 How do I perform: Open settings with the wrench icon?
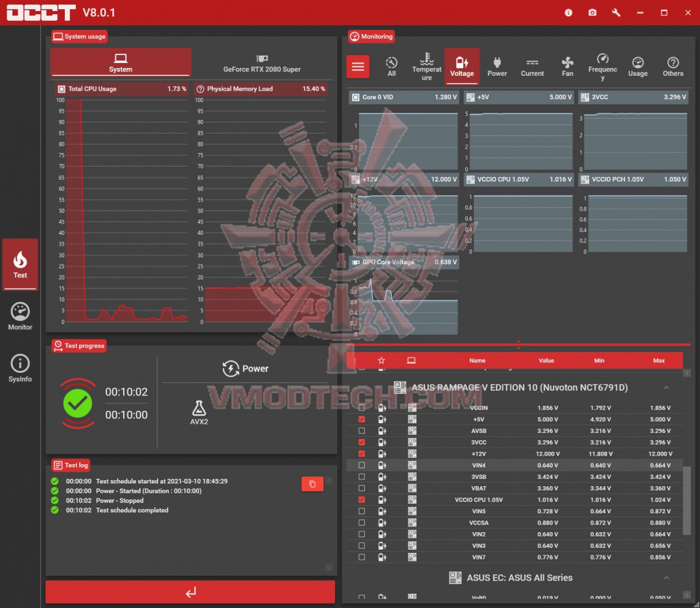616,12
